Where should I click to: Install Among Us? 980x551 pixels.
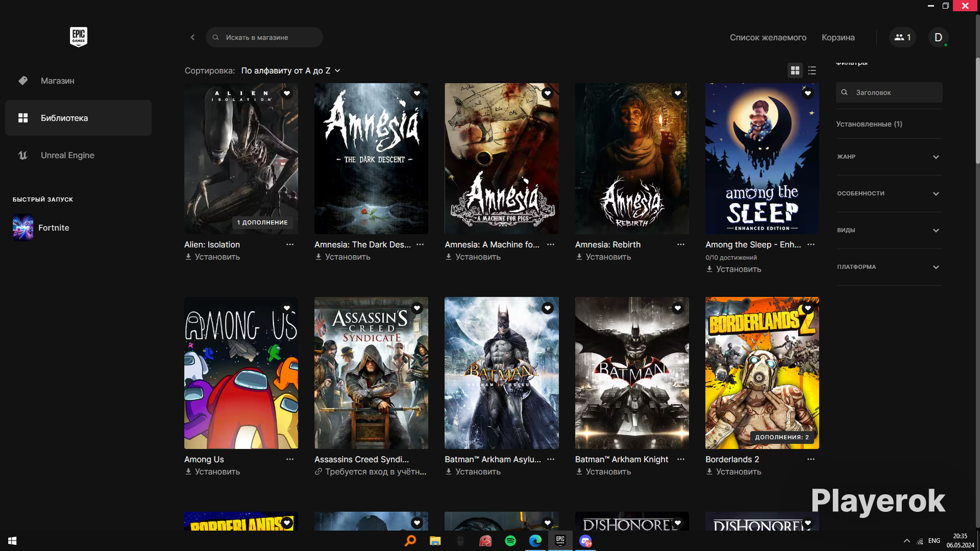point(213,472)
